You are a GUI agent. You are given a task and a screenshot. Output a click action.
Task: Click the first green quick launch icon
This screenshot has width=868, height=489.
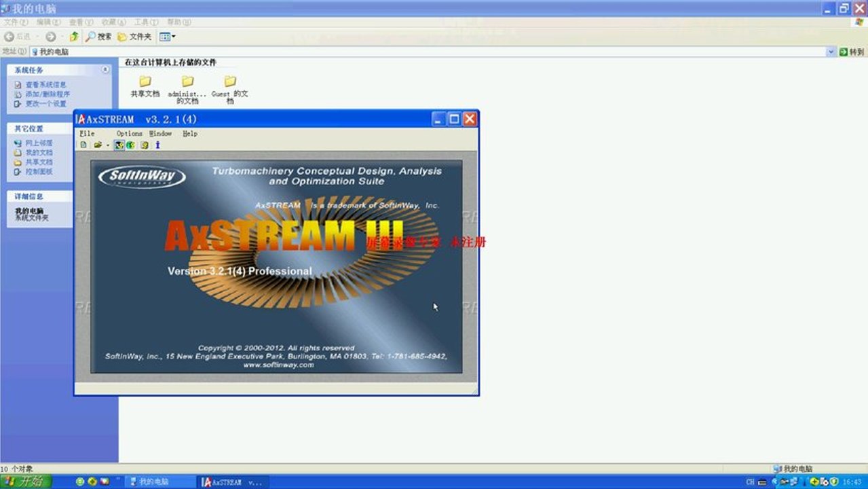point(80,482)
